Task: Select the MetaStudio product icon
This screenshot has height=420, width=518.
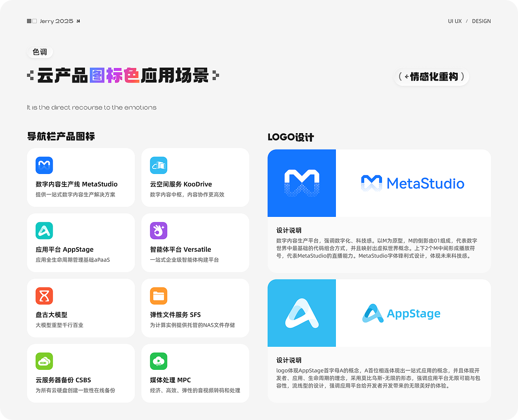Action: (45, 165)
